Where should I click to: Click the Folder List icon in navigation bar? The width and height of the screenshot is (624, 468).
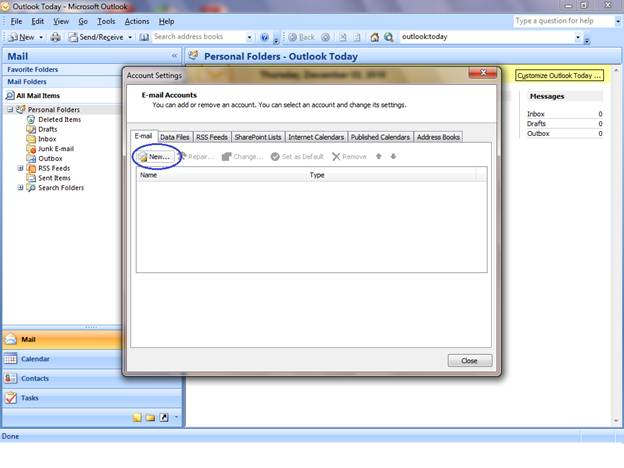[150, 417]
